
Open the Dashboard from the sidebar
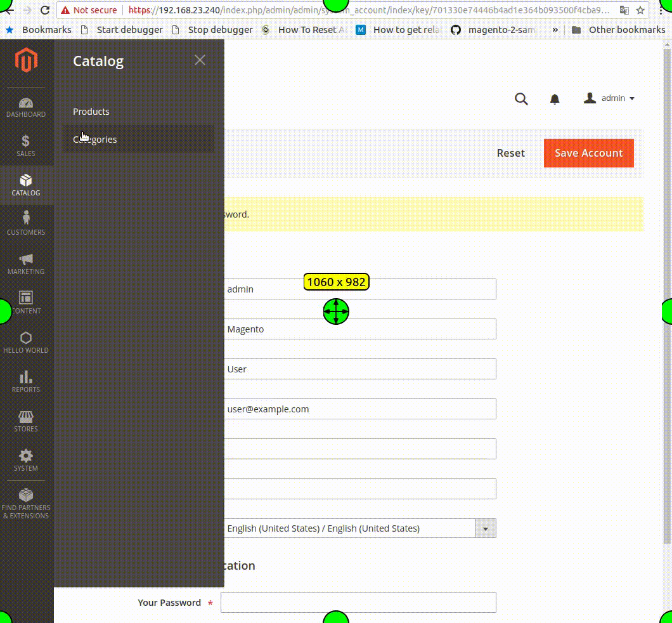[x=25, y=108]
